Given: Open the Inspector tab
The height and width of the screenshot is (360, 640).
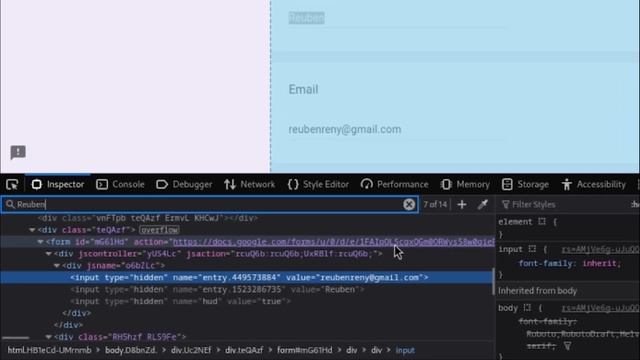Looking at the screenshot, I should click(x=58, y=184).
